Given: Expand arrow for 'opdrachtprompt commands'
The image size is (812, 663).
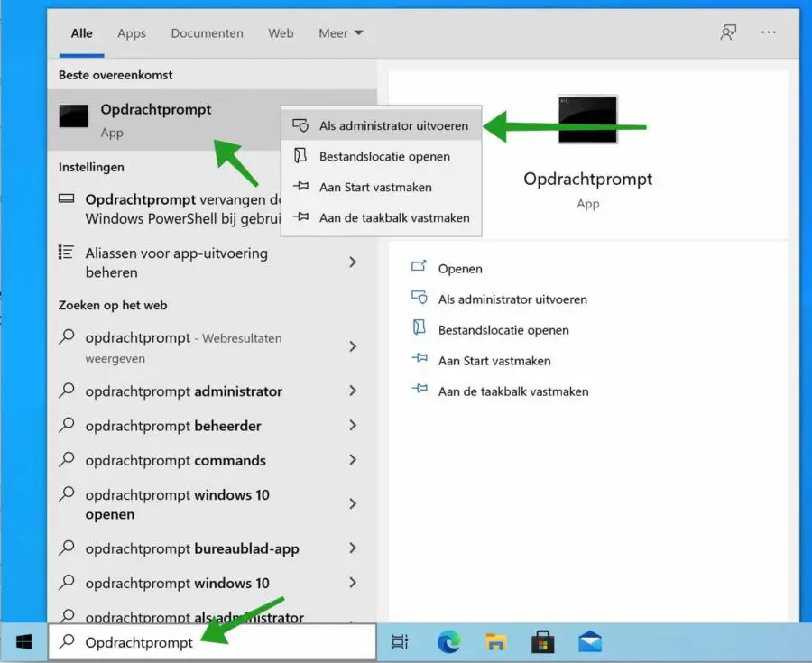Looking at the screenshot, I should [x=353, y=460].
